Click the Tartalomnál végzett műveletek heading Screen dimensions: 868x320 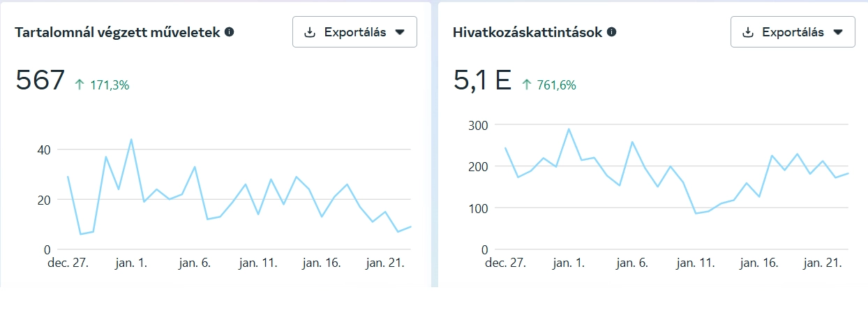pos(118,32)
